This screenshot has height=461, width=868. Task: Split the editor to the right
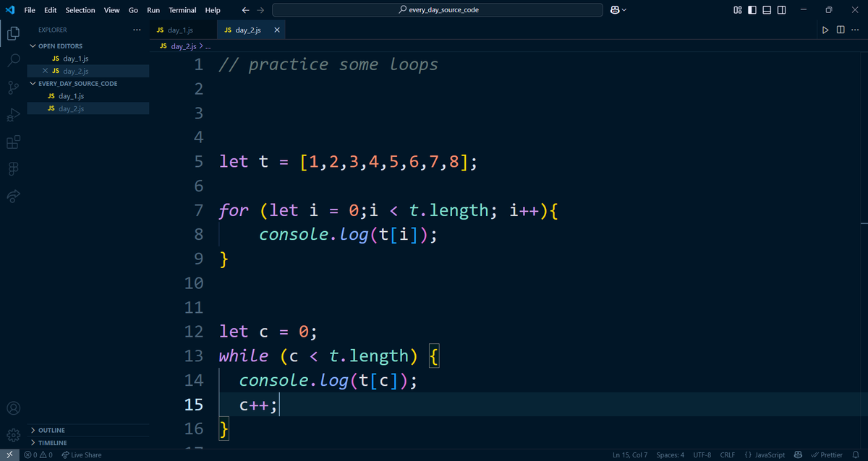840,30
